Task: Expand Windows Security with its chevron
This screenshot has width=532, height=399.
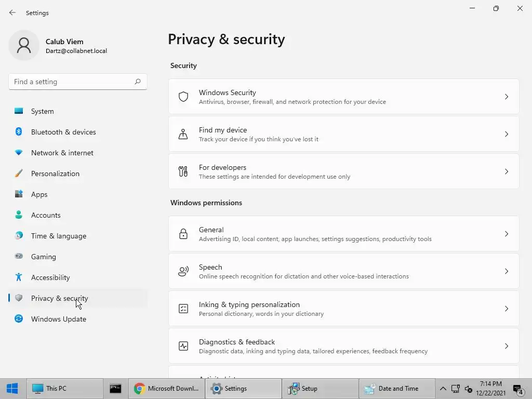Action: [x=507, y=97]
